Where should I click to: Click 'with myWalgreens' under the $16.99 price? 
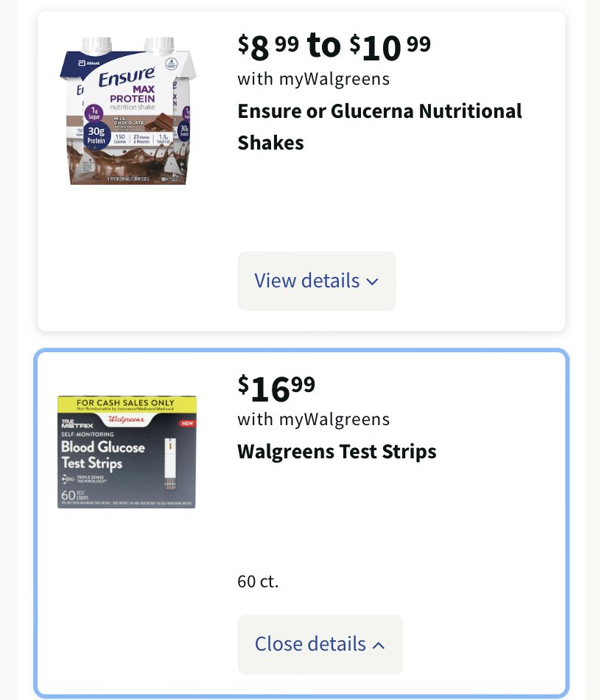point(314,420)
